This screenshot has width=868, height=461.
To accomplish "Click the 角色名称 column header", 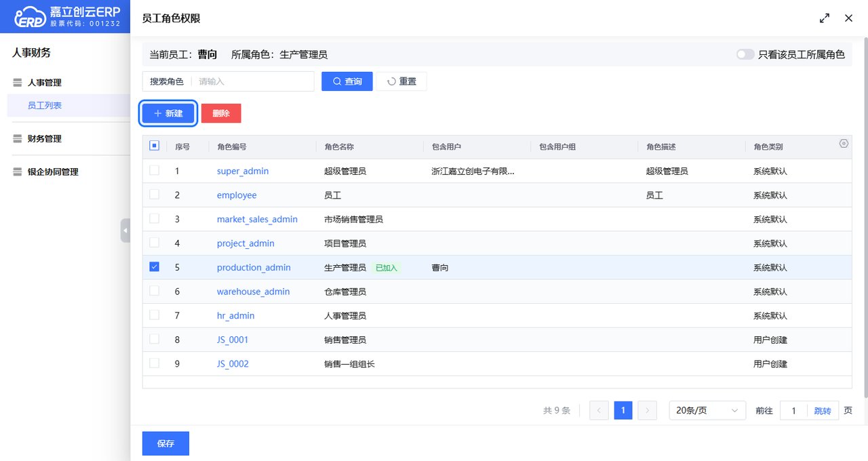I will click(339, 146).
